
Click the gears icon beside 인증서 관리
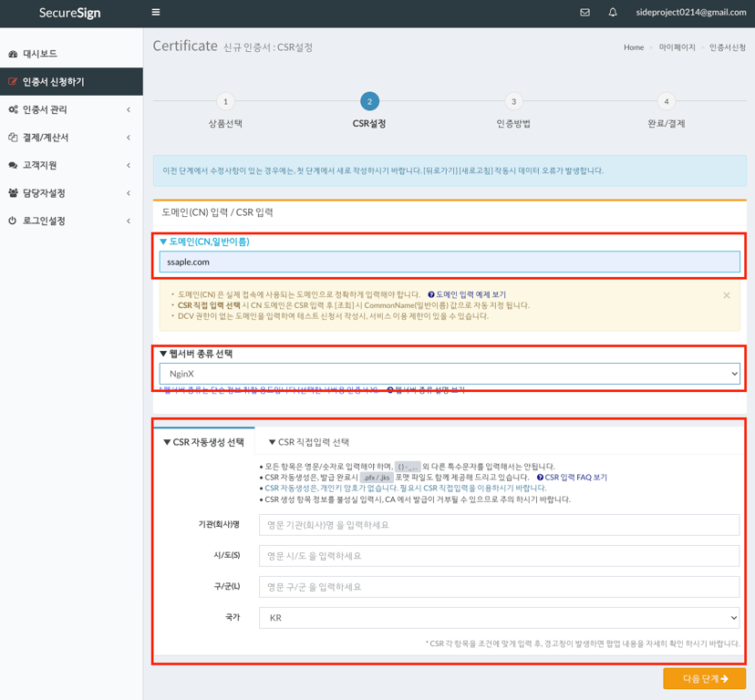(13, 109)
